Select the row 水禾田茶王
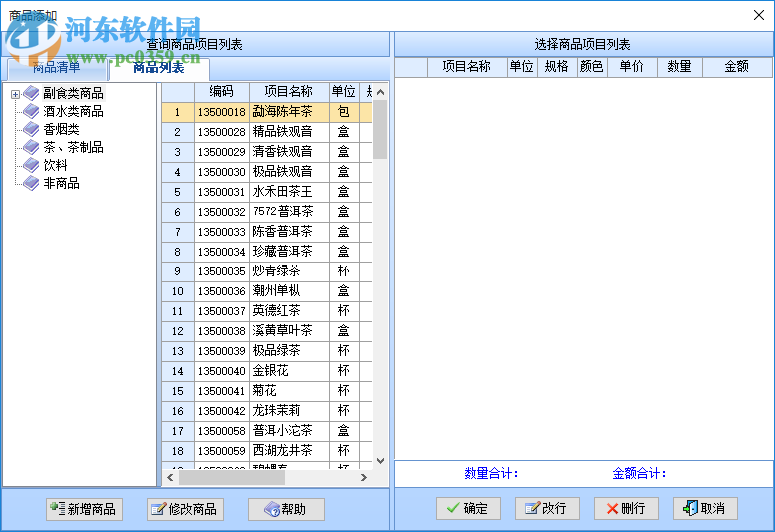775x532 pixels. point(267,192)
